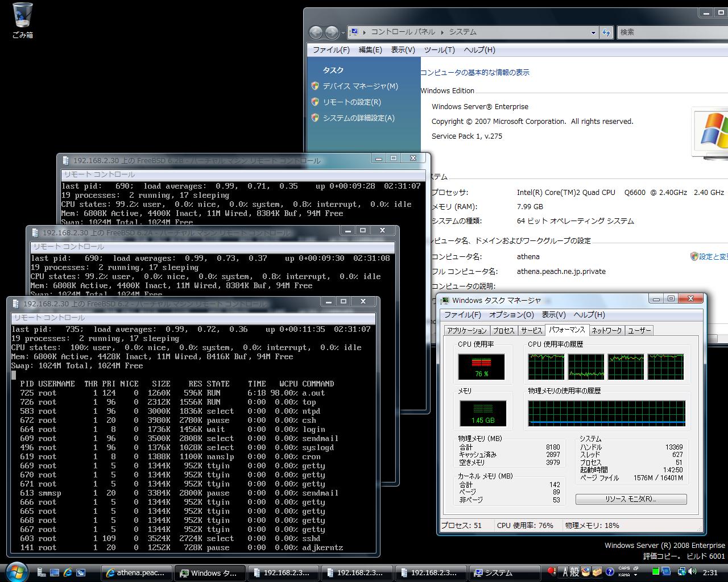Open the Start menu orb
The height and width of the screenshot is (582, 728).
tap(16, 571)
